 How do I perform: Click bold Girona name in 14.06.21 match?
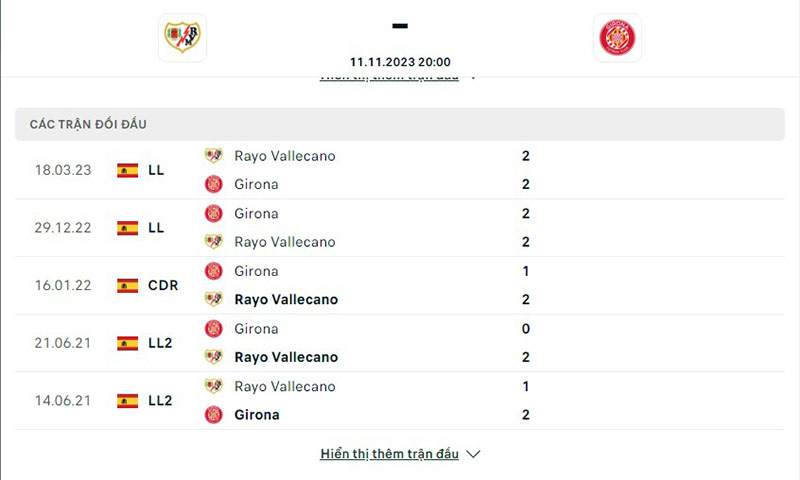257,414
